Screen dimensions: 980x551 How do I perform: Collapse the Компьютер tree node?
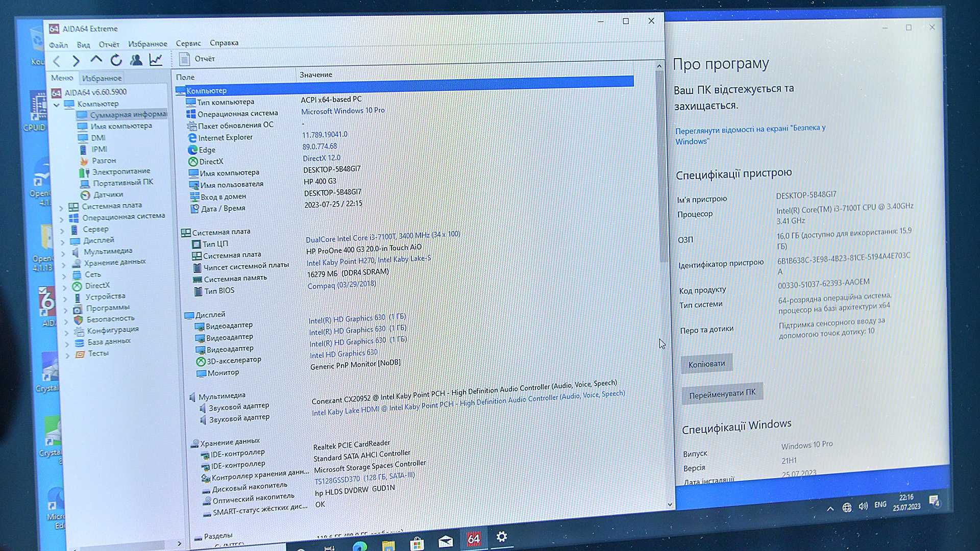tap(57, 105)
